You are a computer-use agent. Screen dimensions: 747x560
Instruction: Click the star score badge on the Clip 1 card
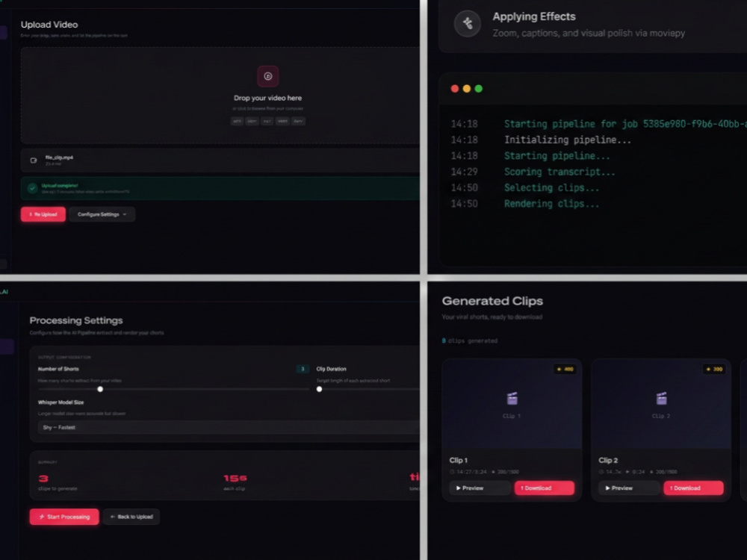click(x=565, y=369)
